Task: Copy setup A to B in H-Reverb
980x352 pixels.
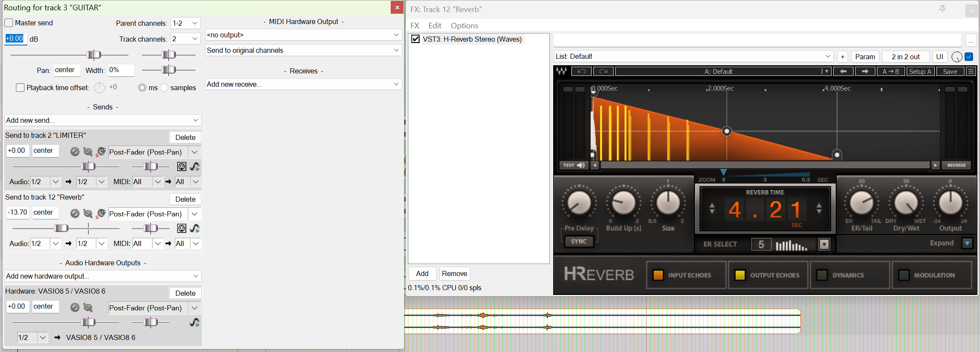Action: 891,71
